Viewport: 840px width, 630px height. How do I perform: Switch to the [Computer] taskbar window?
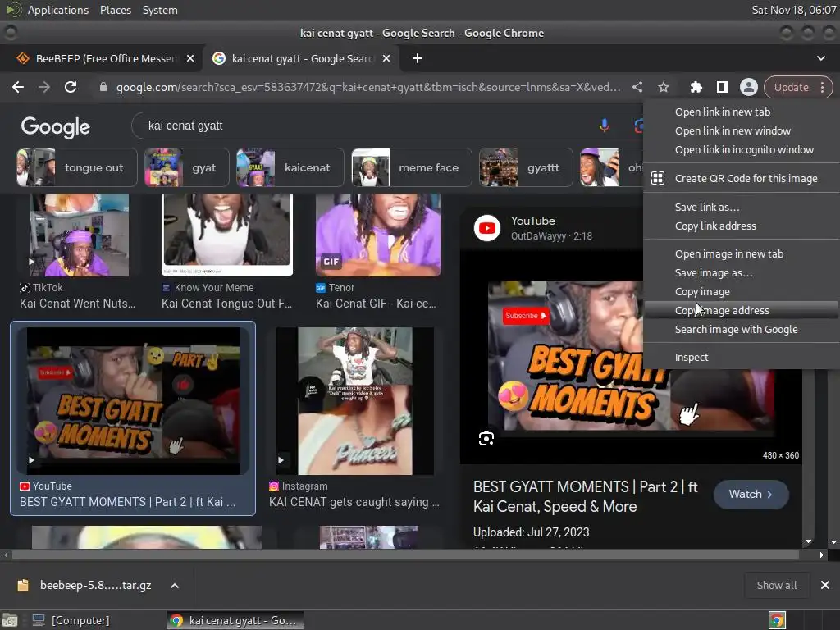[71, 620]
